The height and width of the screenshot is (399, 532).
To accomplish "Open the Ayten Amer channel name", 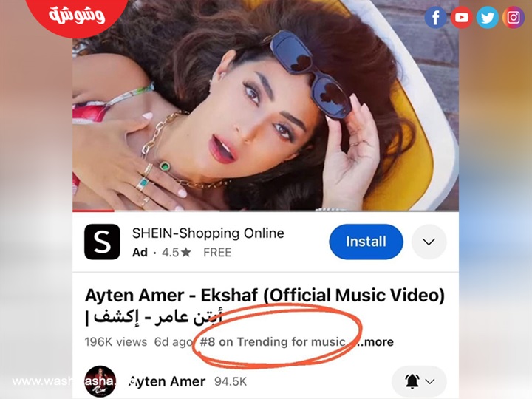I will 167,382.
